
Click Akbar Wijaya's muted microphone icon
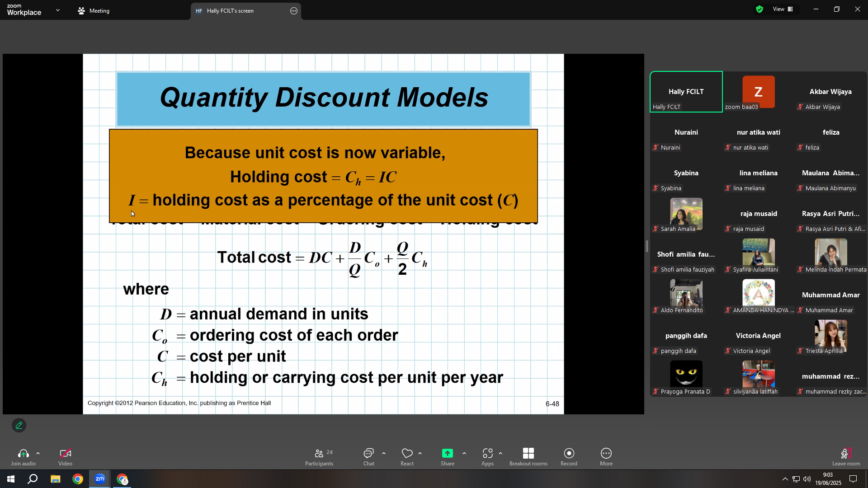point(800,107)
